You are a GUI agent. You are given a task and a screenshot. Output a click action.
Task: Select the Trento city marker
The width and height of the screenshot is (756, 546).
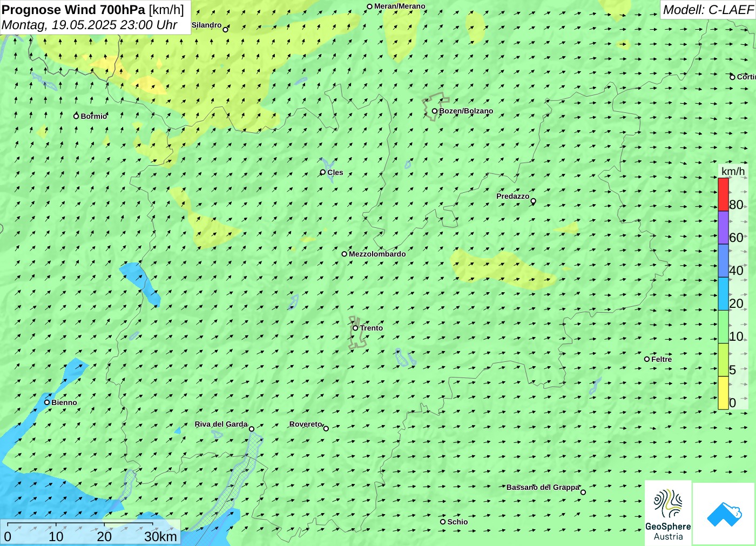click(x=355, y=328)
